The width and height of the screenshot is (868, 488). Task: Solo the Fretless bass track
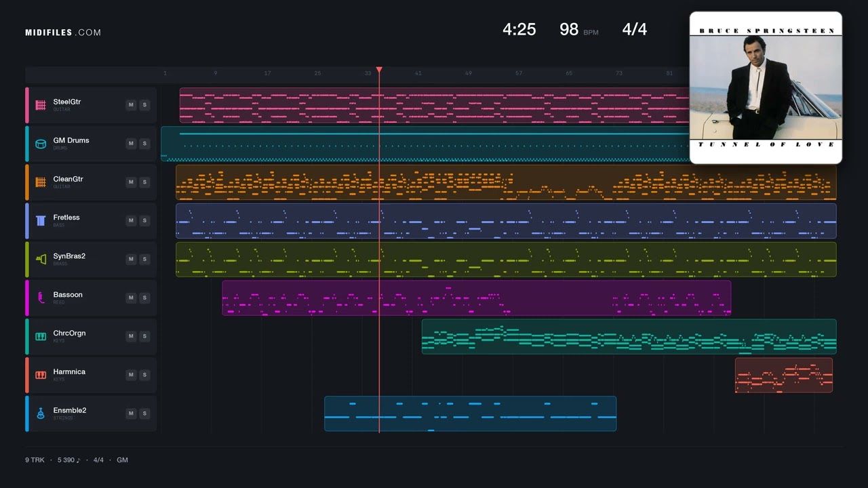[x=144, y=221]
